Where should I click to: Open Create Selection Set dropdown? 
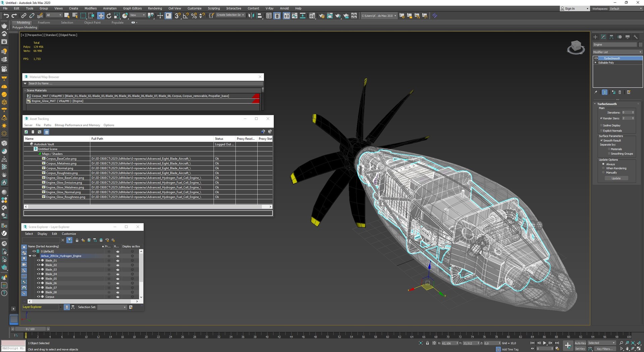pos(230,15)
